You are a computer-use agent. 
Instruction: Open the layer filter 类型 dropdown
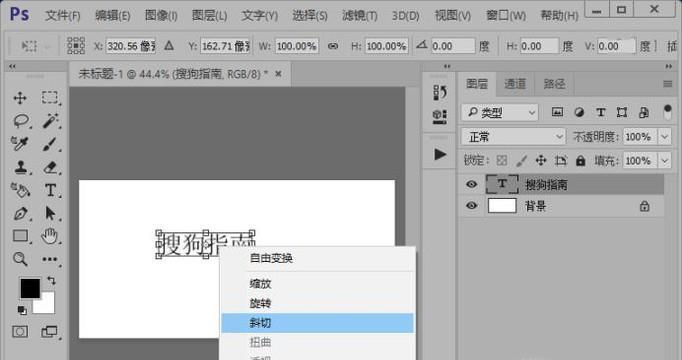tap(500, 113)
